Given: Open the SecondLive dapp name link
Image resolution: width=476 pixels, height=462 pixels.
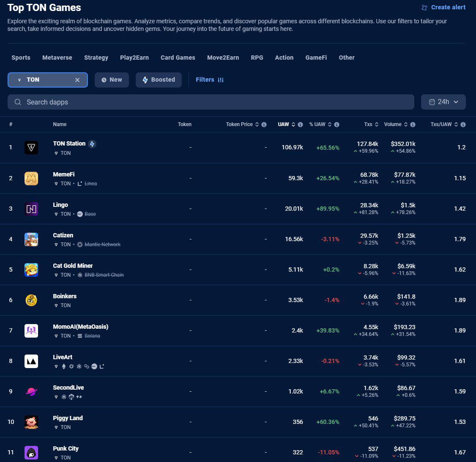Looking at the screenshot, I should [x=68, y=388].
